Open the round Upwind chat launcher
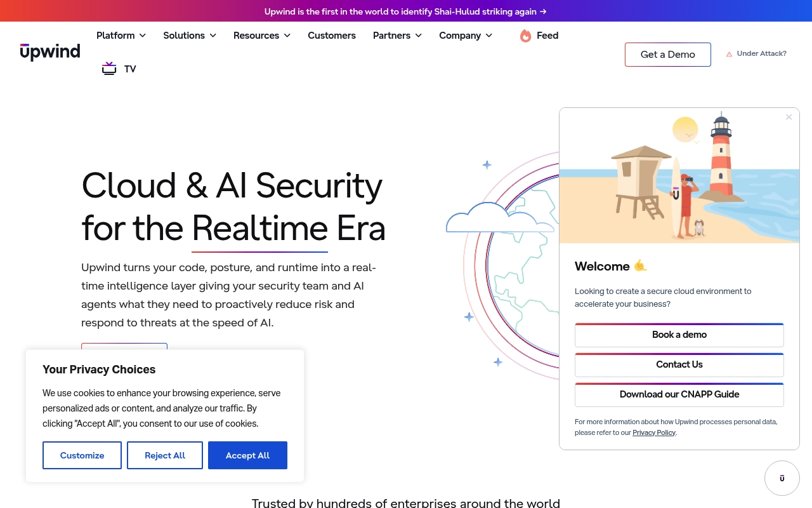Viewport: 812px width, 508px height. coord(782,478)
